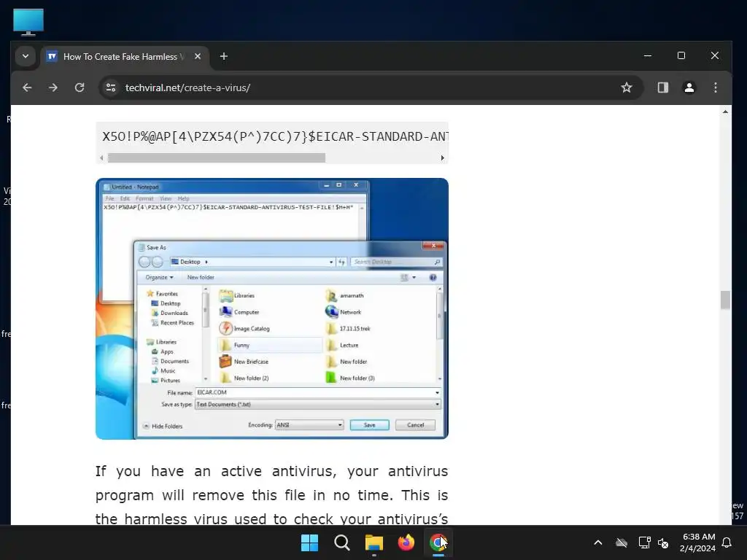747x560 pixels.
Task: View site information icon in address bar
Action: coord(111,87)
